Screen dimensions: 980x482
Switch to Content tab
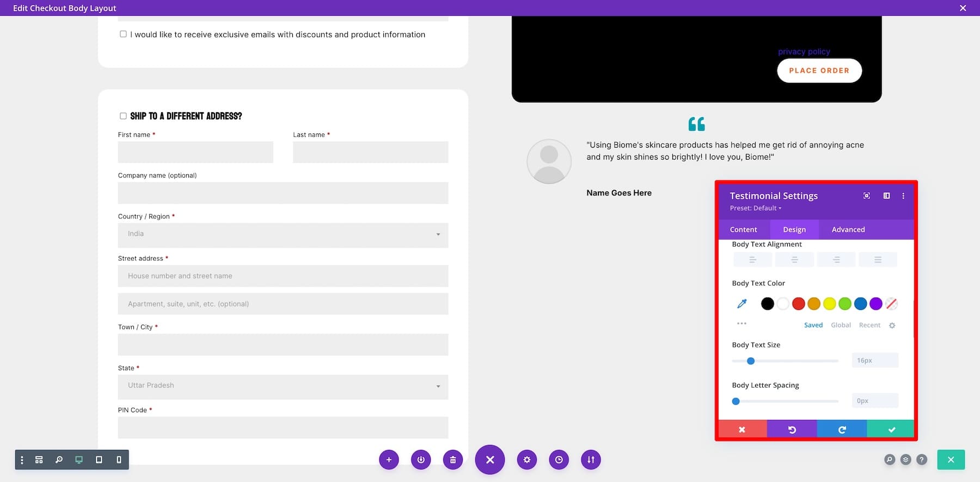[744, 229]
